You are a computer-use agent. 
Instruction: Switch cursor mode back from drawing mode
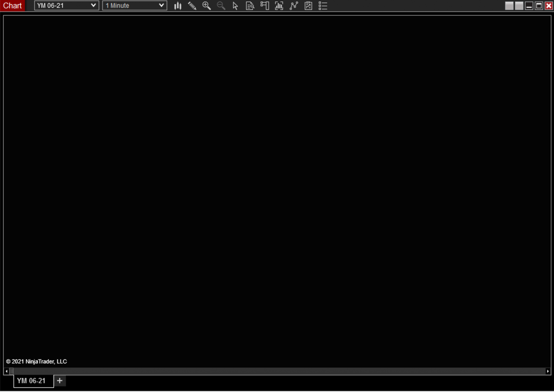point(235,6)
